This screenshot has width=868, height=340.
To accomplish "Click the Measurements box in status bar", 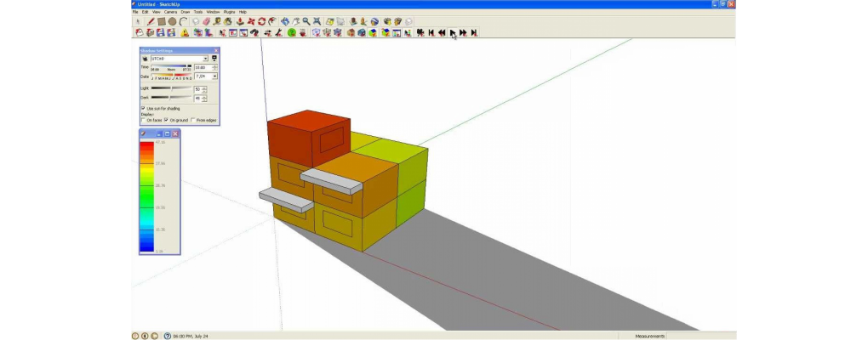I will click(701, 336).
